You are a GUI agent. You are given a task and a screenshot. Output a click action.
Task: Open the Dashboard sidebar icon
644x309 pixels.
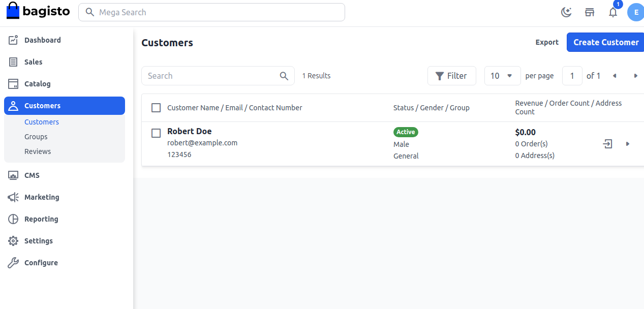[13, 40]
